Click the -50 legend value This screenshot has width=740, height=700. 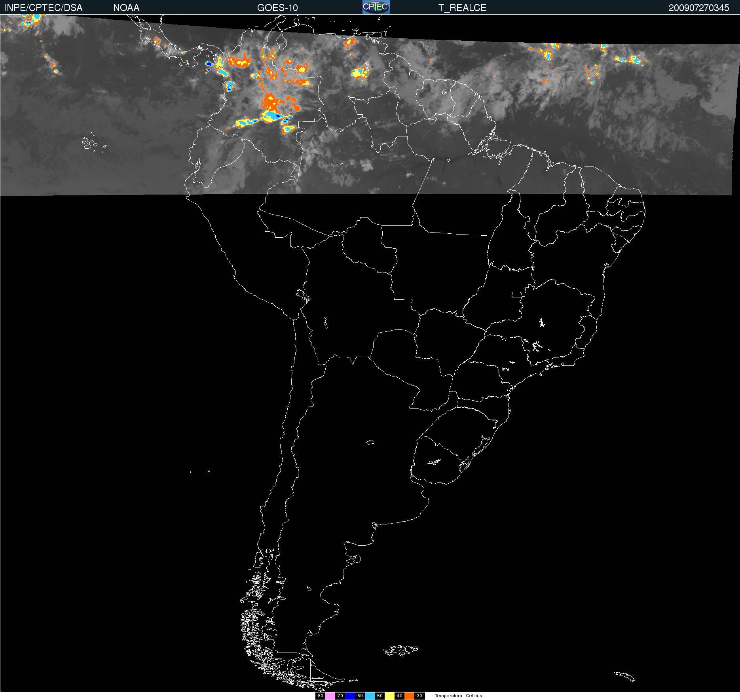click(x=379, y=696)
